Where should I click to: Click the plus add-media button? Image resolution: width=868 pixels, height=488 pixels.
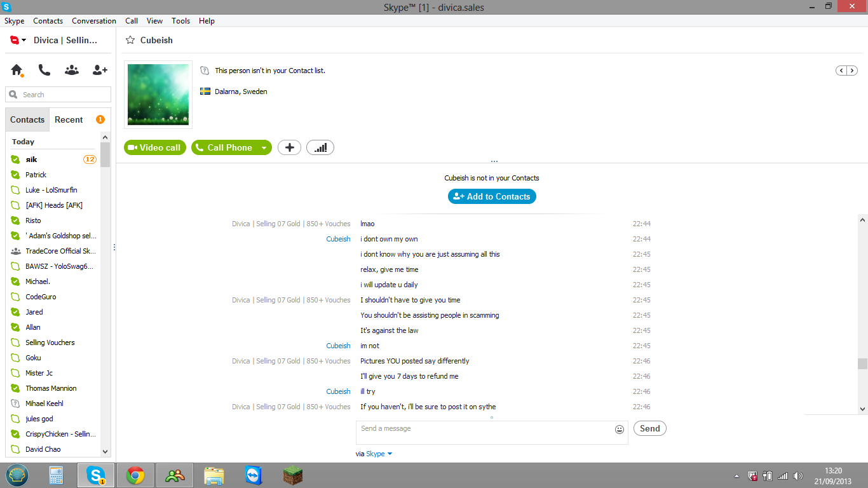pos(290,147)
